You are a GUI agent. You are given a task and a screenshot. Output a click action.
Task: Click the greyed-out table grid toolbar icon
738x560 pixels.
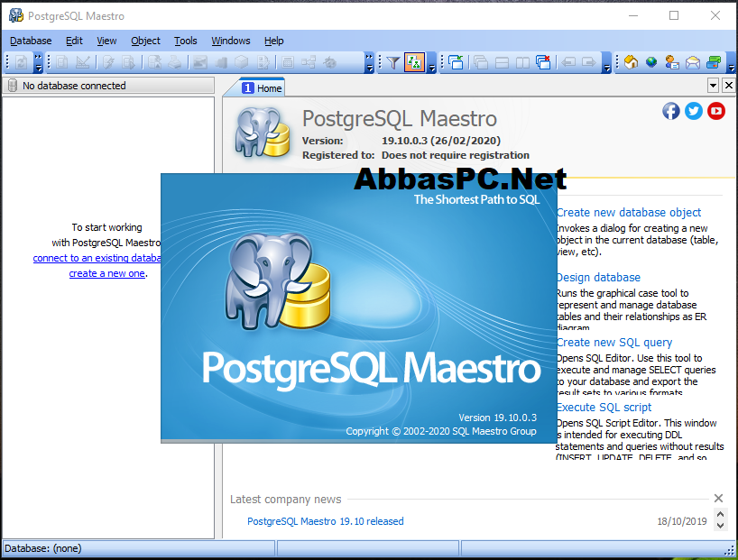click(288, 62)
